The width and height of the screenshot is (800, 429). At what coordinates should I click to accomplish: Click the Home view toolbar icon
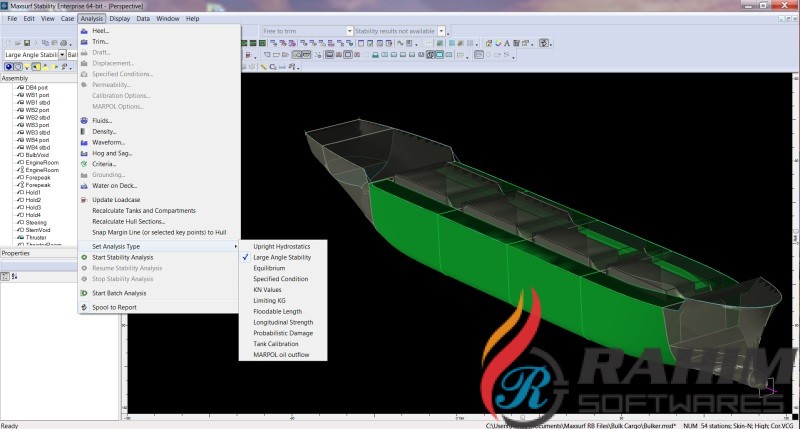(x=489, y=43)
